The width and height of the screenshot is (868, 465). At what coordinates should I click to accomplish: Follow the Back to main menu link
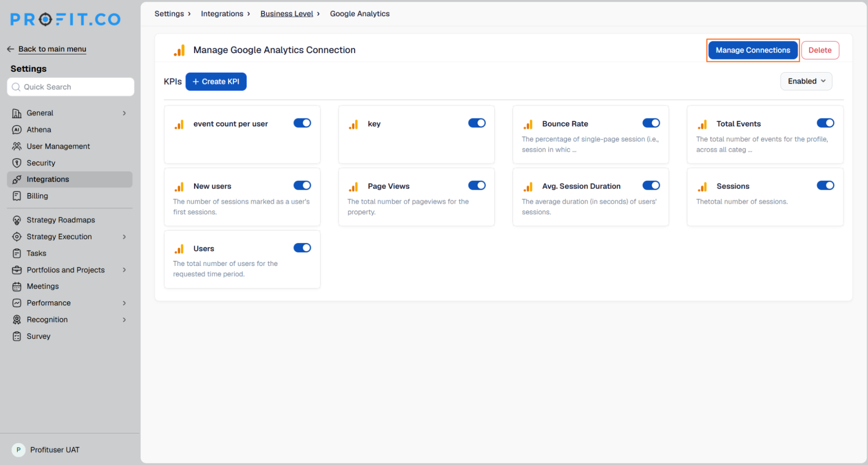tap(52, 49)
